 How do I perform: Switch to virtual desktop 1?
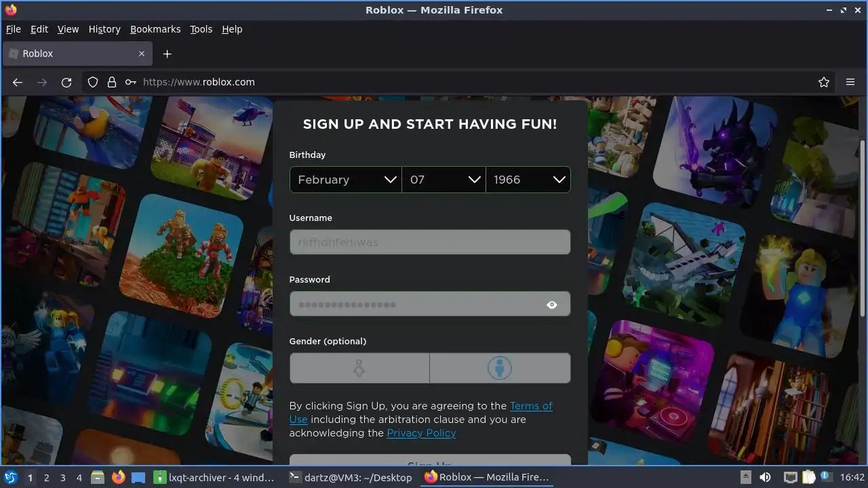coord(30,477)
